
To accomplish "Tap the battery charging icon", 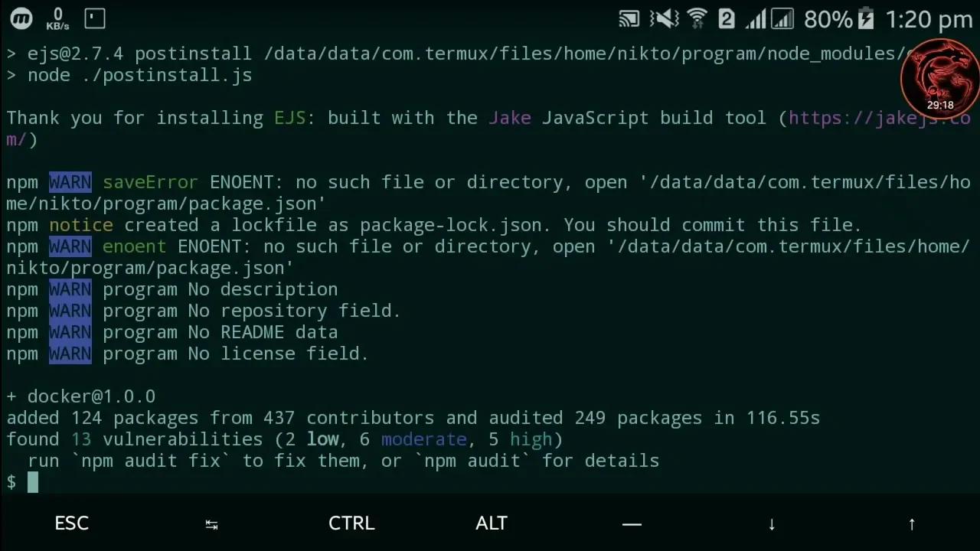I will click(866, 19).
